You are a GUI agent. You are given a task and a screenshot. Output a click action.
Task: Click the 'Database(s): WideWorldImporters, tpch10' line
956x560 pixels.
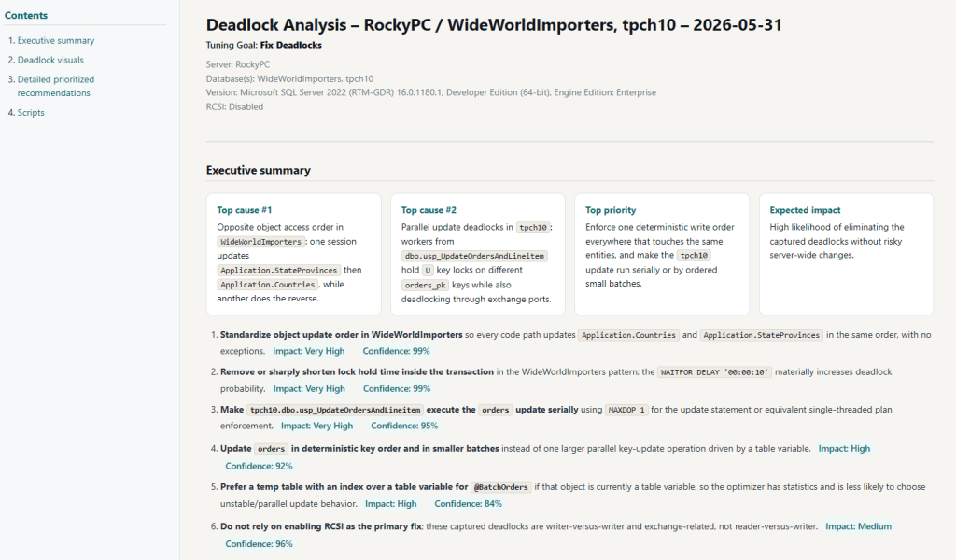[x=289, y=78]
